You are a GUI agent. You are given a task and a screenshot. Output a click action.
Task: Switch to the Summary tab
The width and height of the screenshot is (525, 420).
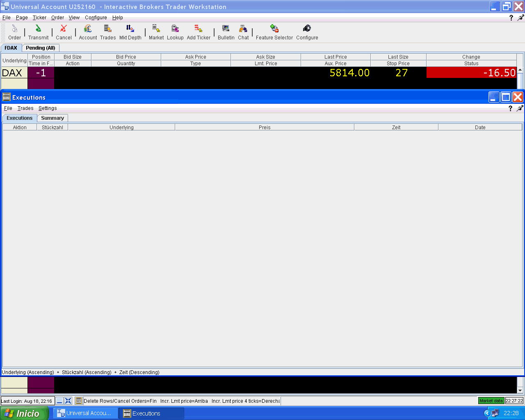(52, 118)
